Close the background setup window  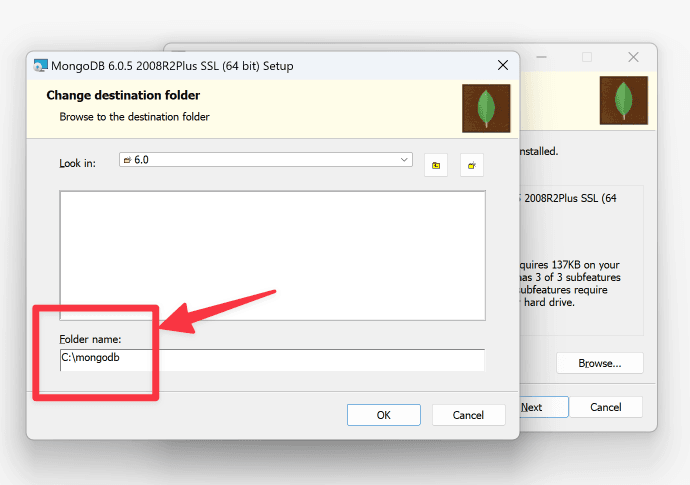[633, 57]
